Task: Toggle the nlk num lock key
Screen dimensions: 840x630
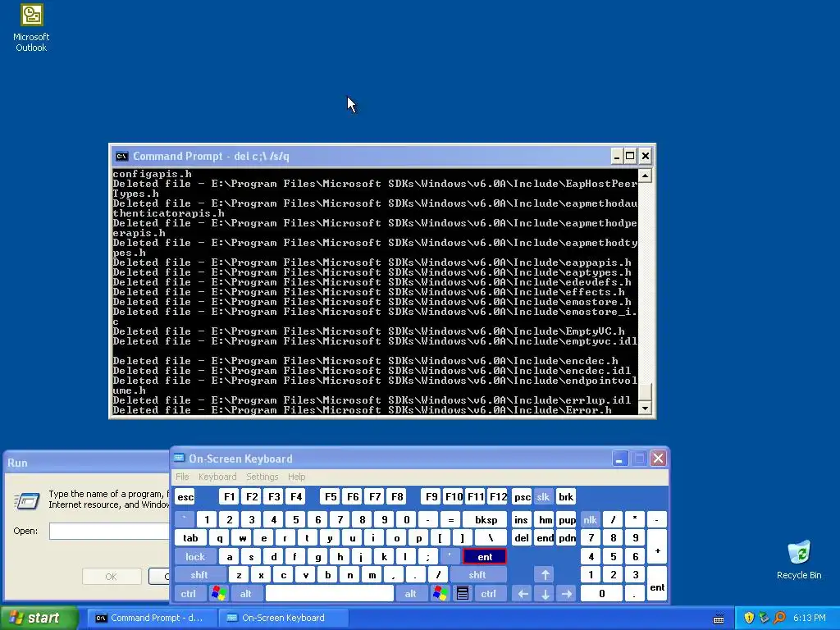Action: 590,519
